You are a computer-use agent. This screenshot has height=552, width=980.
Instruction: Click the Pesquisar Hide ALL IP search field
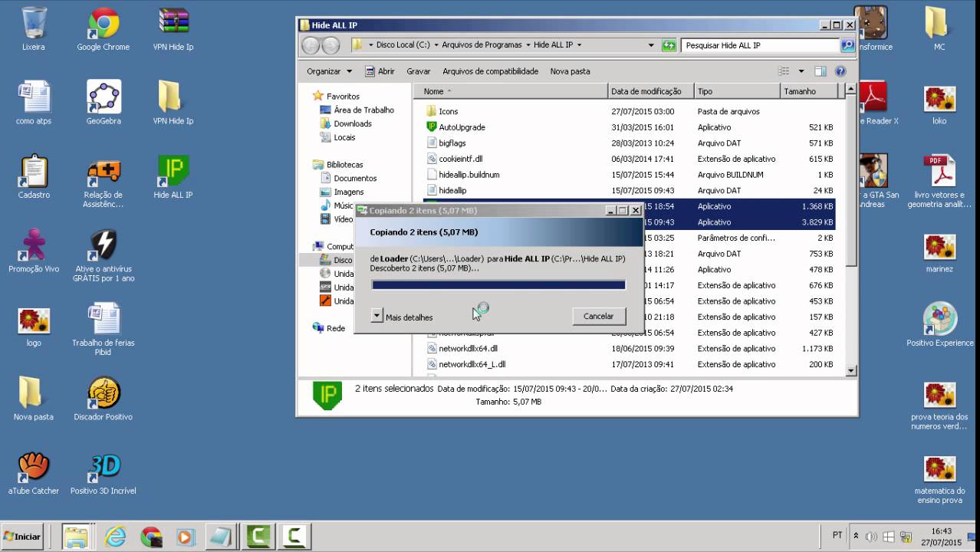point(760,45)
